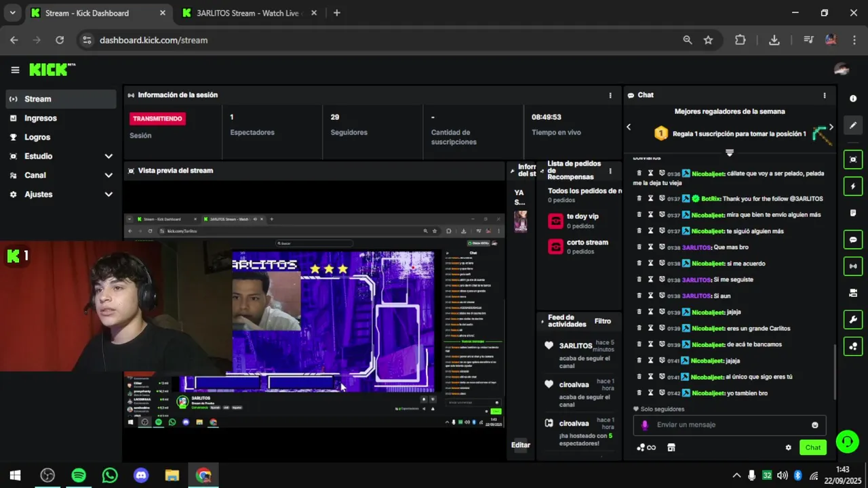Delete the message 'yo tambien bro'
Screen dimensions: 868x488
point(639,393)
